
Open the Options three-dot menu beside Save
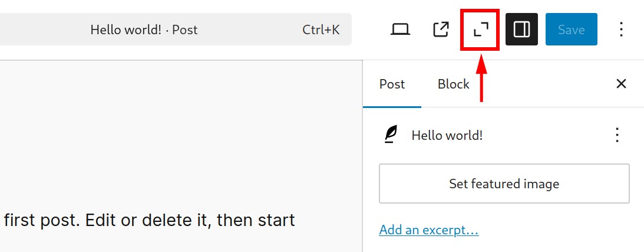coord(622,30)
